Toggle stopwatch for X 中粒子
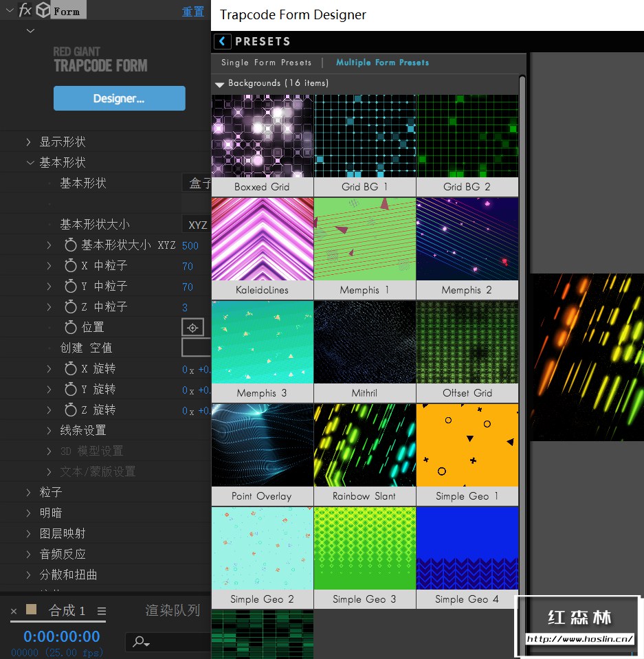 point(70,266)
